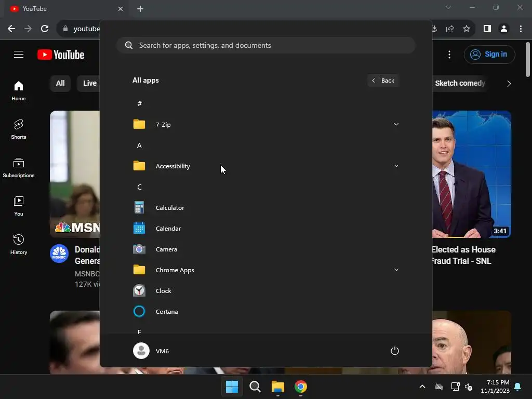
Task: Click Back in the All apps list
Action: click(383, 81)
